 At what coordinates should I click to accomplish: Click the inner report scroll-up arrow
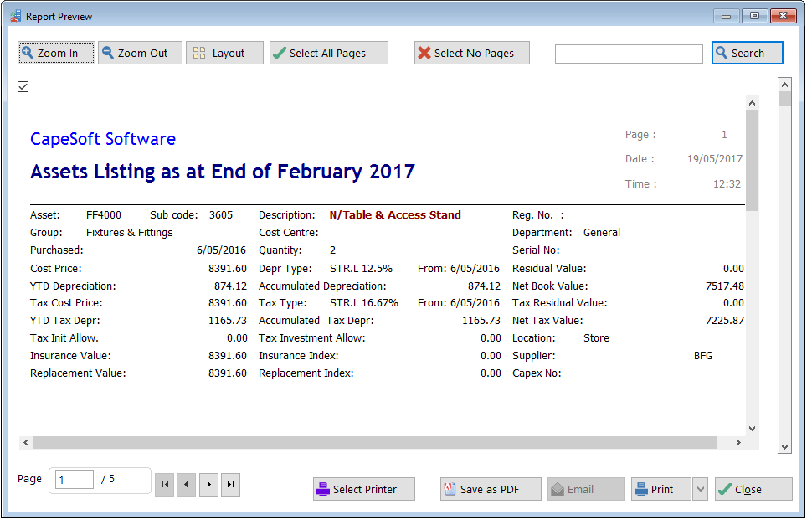(x=753, y=103)
